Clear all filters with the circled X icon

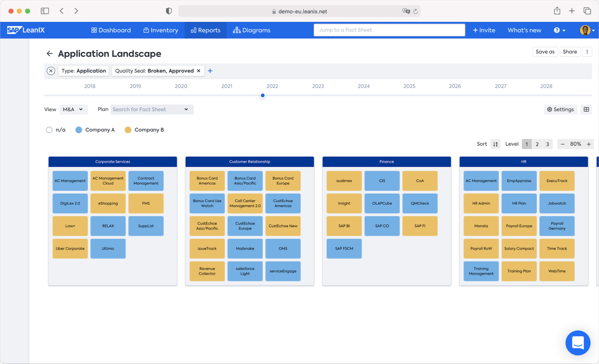[51, 71]
